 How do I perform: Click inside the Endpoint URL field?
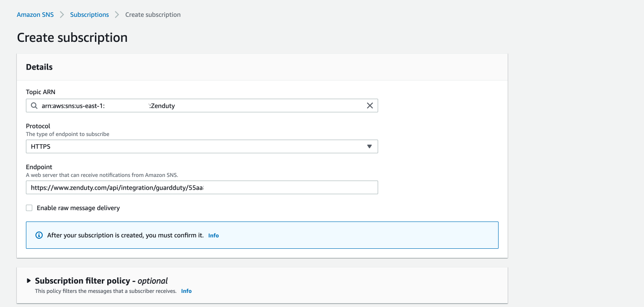[202, 187]
